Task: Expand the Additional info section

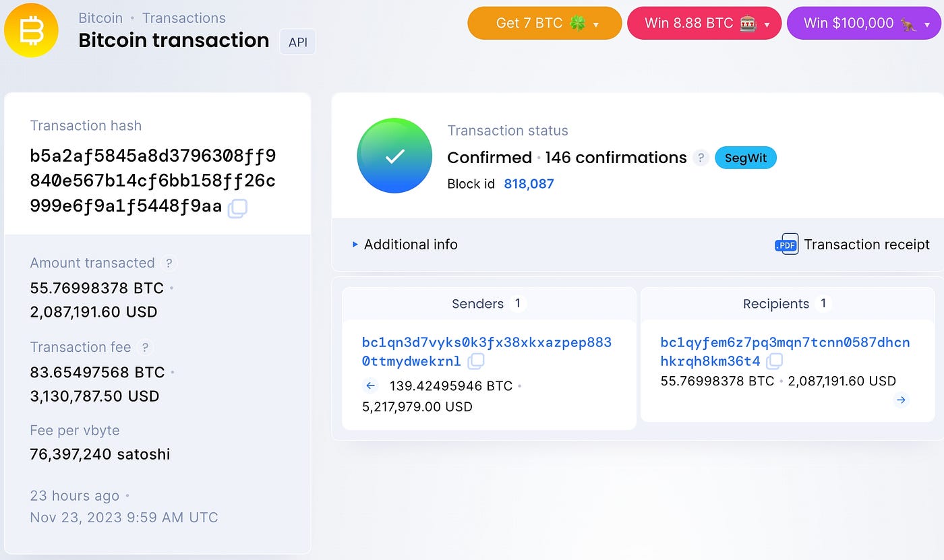Action: tap(405, 245)
